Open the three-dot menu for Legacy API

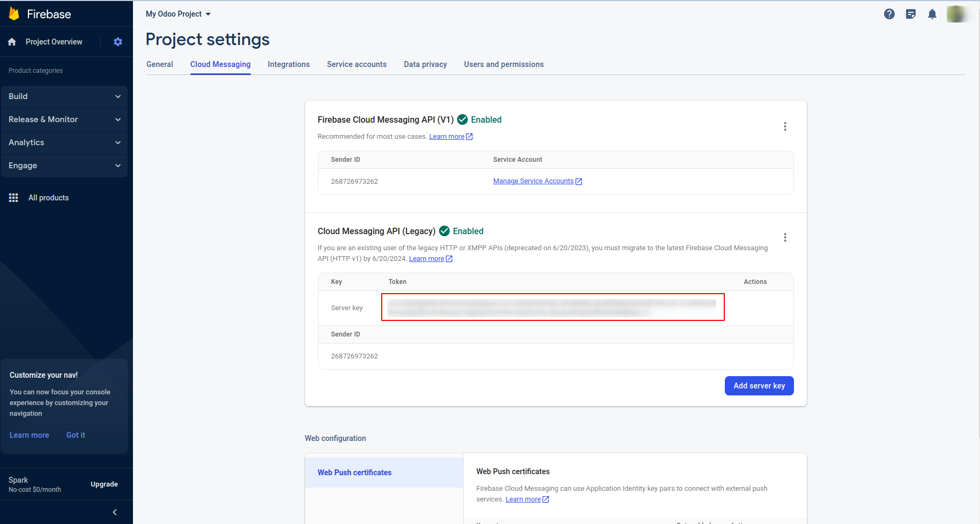[x=785, y=237]
